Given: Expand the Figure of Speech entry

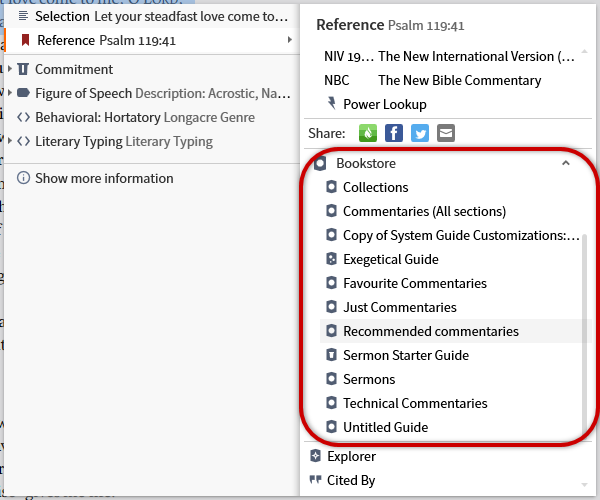Looking at the screenshot, I should [x=9, y=93].
